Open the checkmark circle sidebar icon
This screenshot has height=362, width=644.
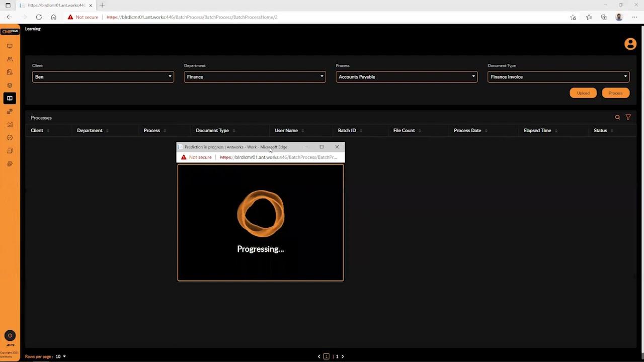pyautogui.click(x=10, y=137)
